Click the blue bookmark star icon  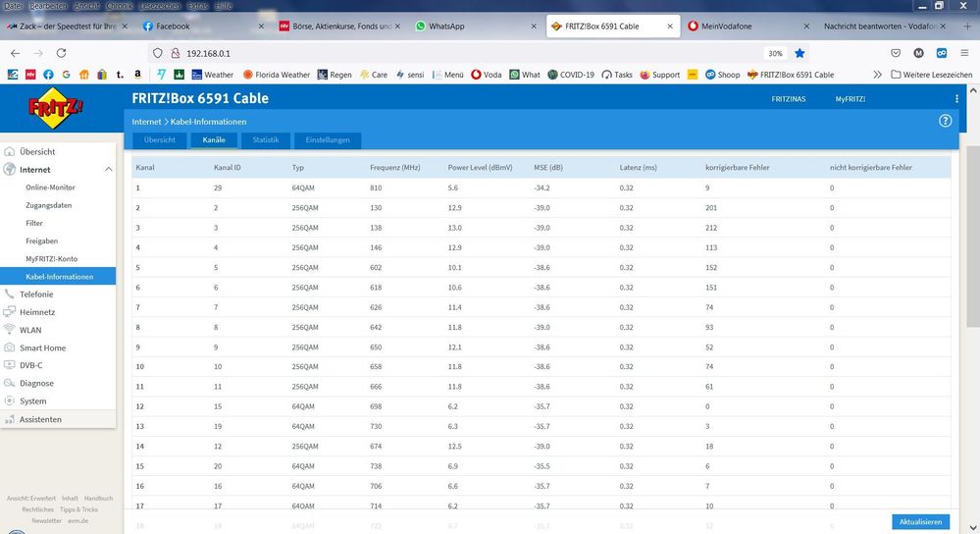point(800,53)
